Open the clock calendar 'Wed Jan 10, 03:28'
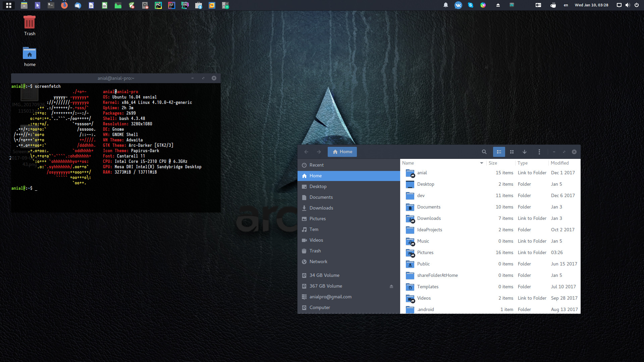Viewport: 644px width, 362px height. coord(591,5)
